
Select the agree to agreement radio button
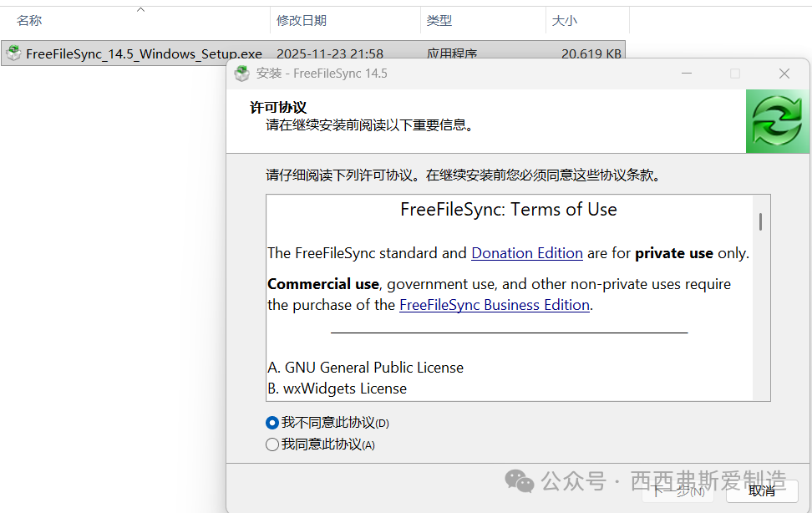(x=272, y=444)
